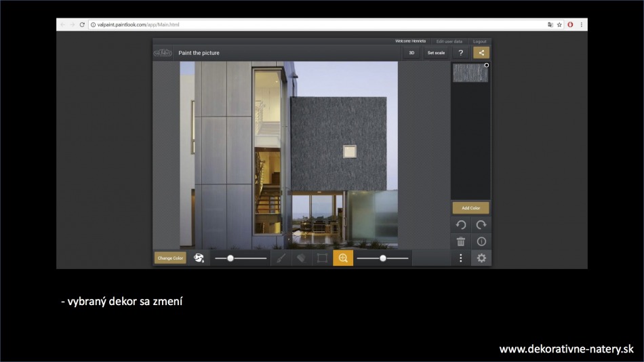Delete with the trash can icon

click(x=461, y=241)
